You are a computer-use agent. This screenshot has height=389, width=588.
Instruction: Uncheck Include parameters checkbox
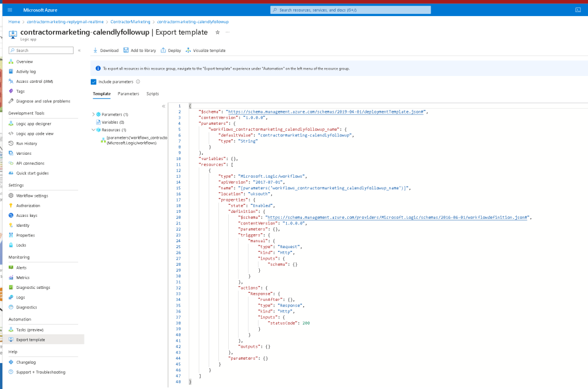click(94, 82)
